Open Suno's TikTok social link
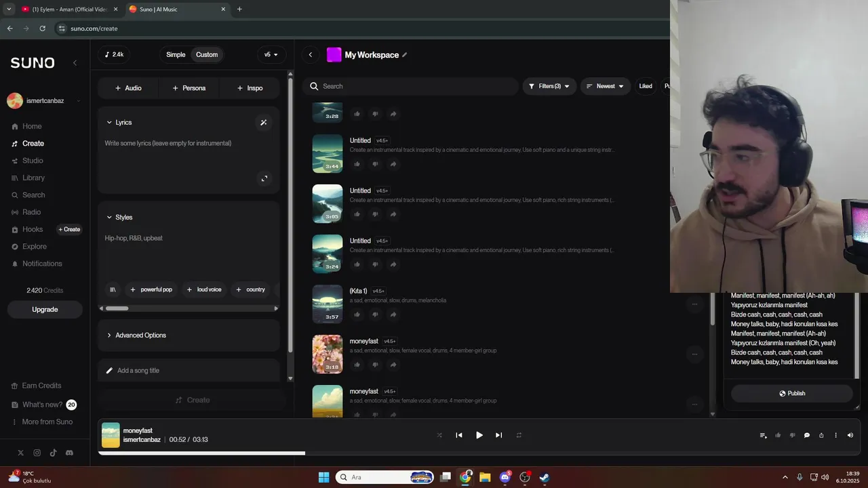Image resolution: width=868 pixels, height=488 pixels. (x=53, y=453)
